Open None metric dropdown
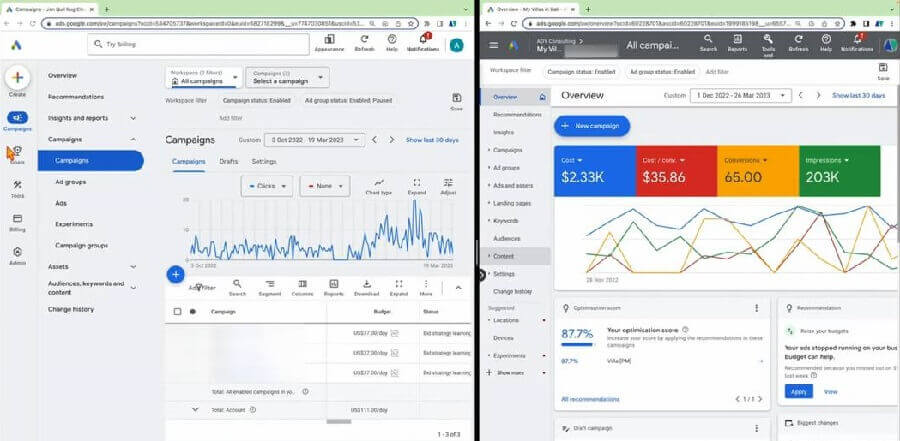 (325, 186)
